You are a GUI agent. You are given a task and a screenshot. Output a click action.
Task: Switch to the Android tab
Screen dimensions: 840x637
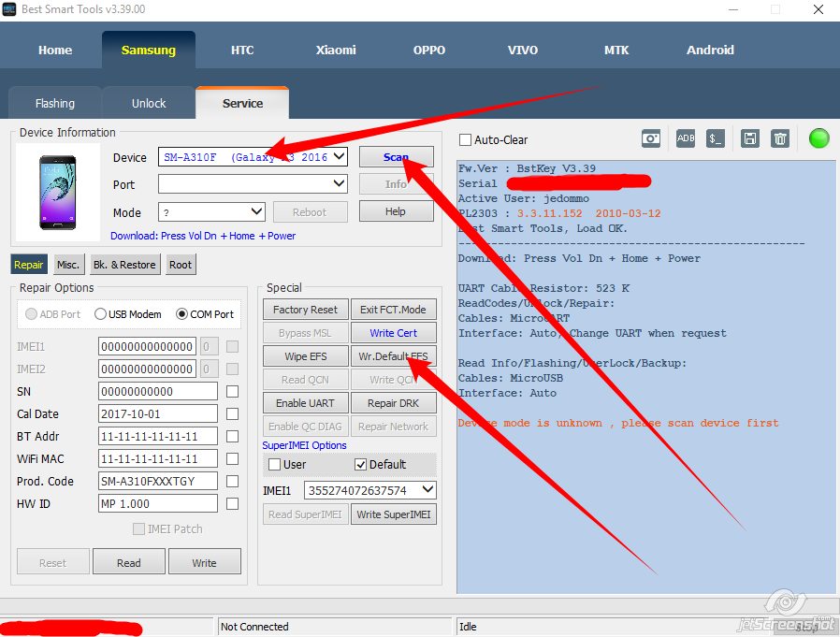tap(710, 50)
